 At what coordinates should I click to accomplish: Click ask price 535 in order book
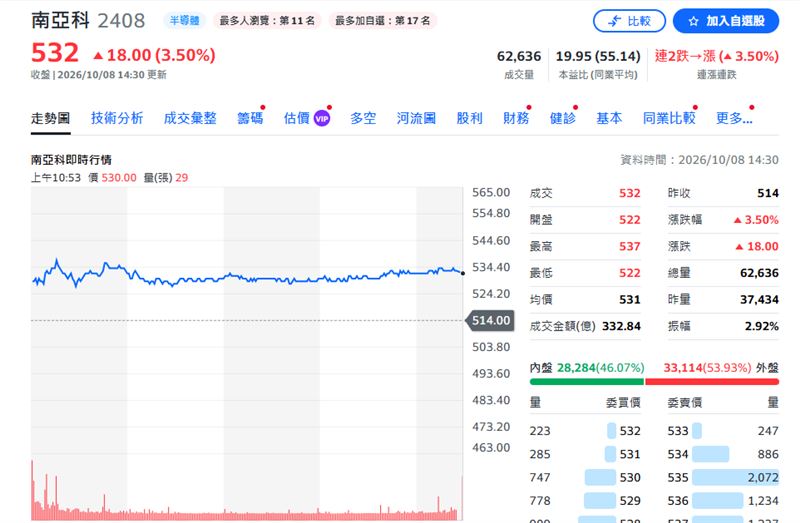pos(678,478)
